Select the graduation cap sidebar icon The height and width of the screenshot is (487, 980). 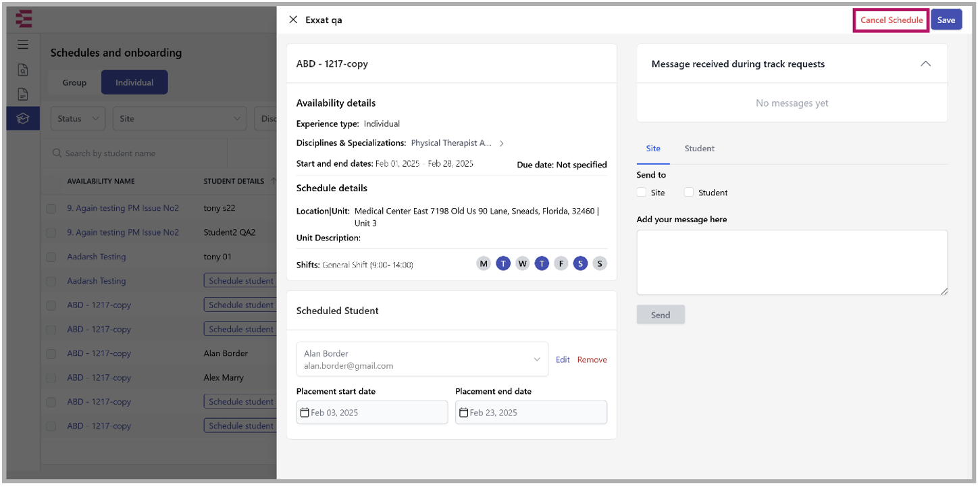[x=23, y=118]
